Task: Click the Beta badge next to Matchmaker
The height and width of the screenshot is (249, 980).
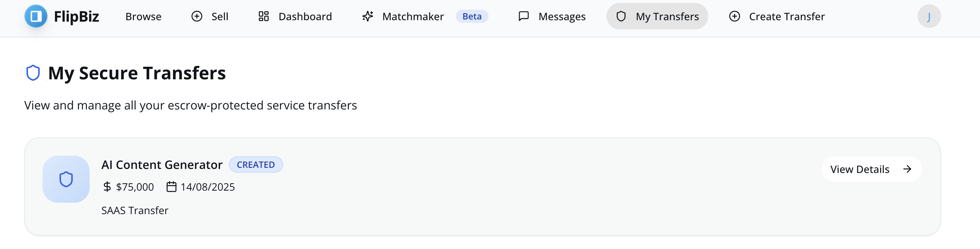Action: pyautogui.click(x=472, y=17)
